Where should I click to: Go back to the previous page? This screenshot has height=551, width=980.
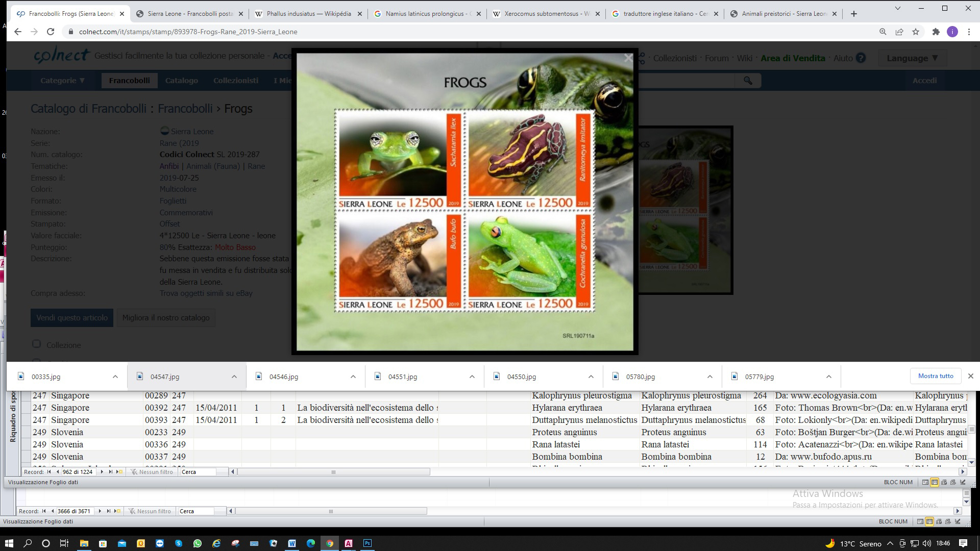[x=18, y=32]
